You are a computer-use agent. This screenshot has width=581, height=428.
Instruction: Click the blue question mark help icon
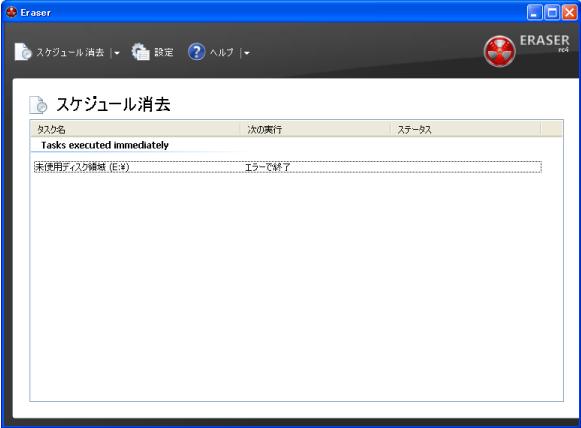tap(196, 52)
